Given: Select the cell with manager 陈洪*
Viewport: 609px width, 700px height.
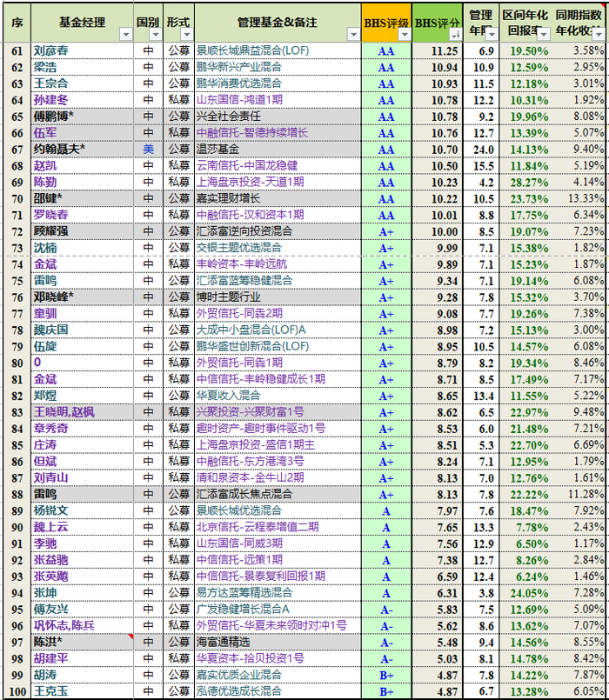Looking at the screenshot, I should 82,643.
